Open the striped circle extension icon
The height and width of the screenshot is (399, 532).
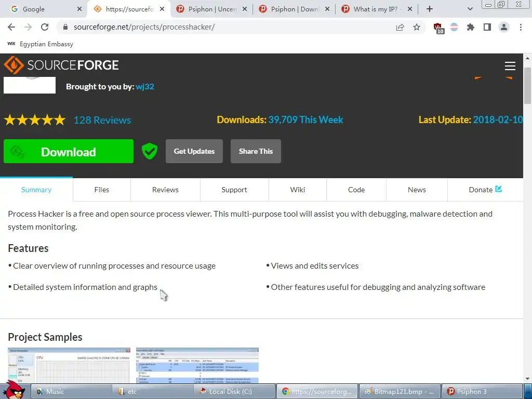pyautogui.click(x=454, y=27)
